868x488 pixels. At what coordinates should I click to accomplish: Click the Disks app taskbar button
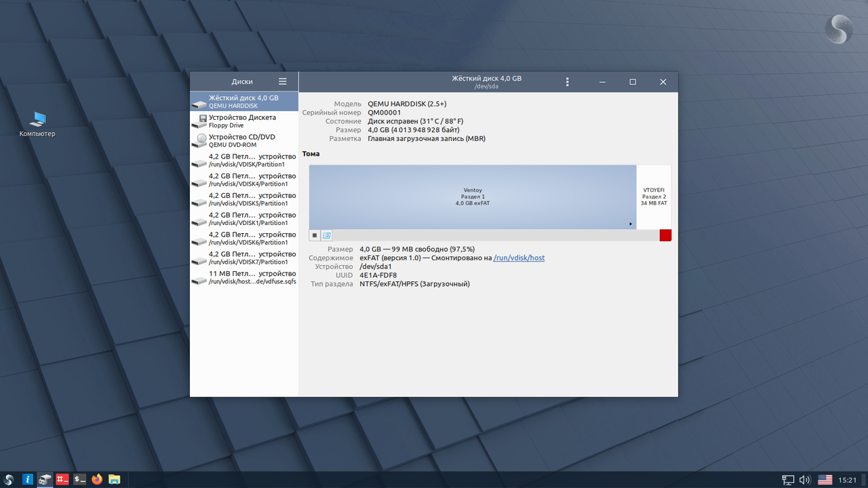[x=45, y=479]
